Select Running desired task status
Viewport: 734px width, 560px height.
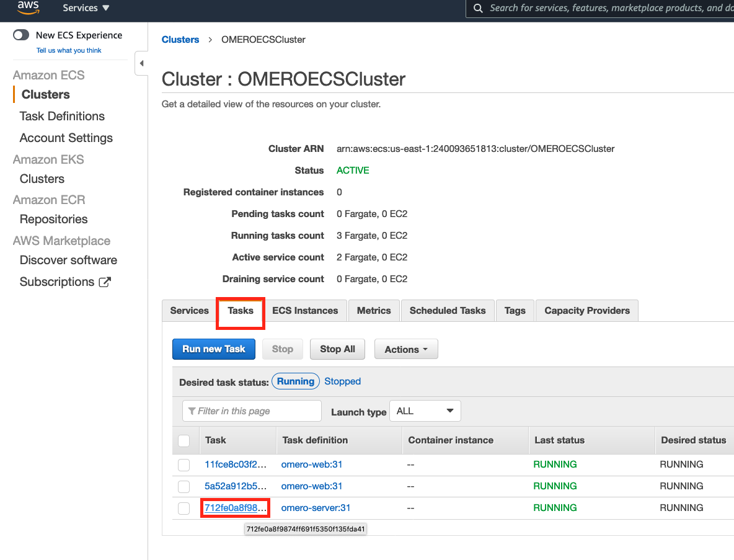[x=296, y=381]
